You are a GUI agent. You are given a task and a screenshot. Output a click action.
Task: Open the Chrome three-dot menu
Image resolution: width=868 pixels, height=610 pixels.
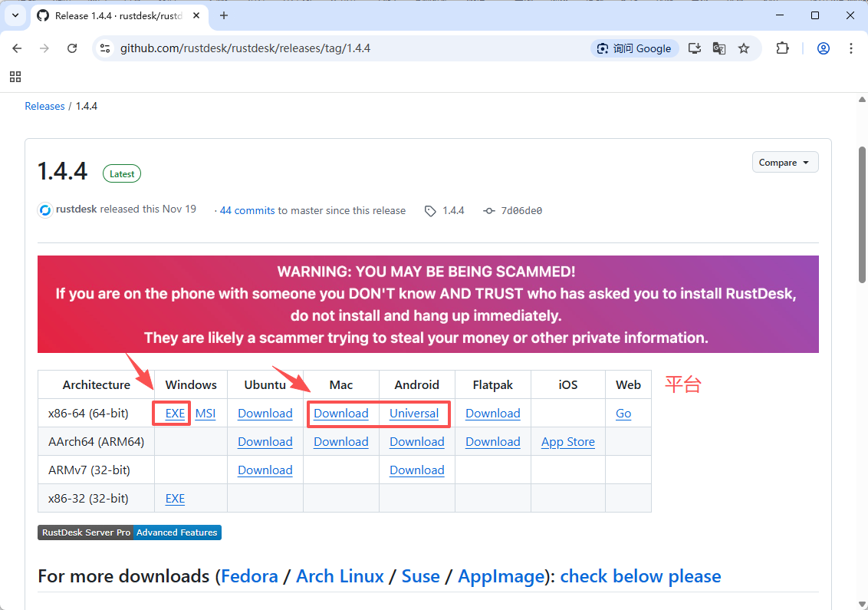pyautogui.click(x=850, y=48)
